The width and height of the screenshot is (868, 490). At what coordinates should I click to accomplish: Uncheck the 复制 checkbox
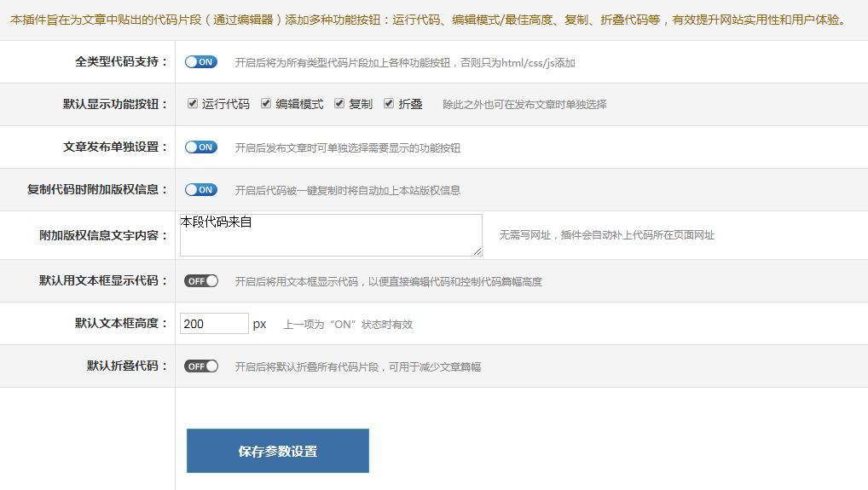339,104
